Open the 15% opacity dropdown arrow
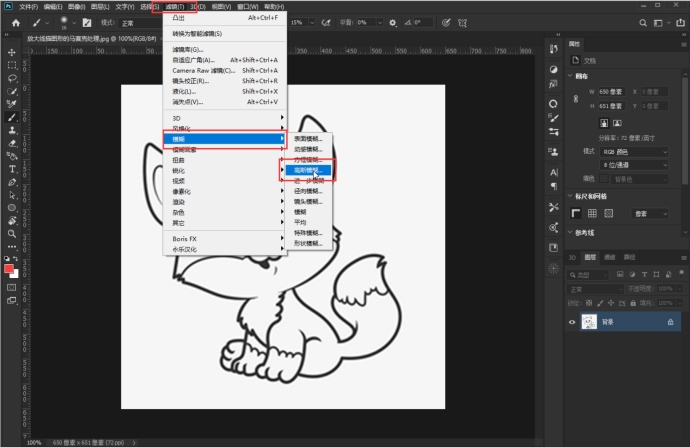690x447 pixels. tap(312, 22)
